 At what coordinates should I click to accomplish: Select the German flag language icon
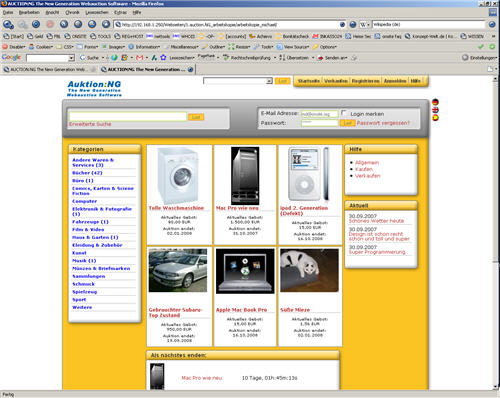[435, 102]
